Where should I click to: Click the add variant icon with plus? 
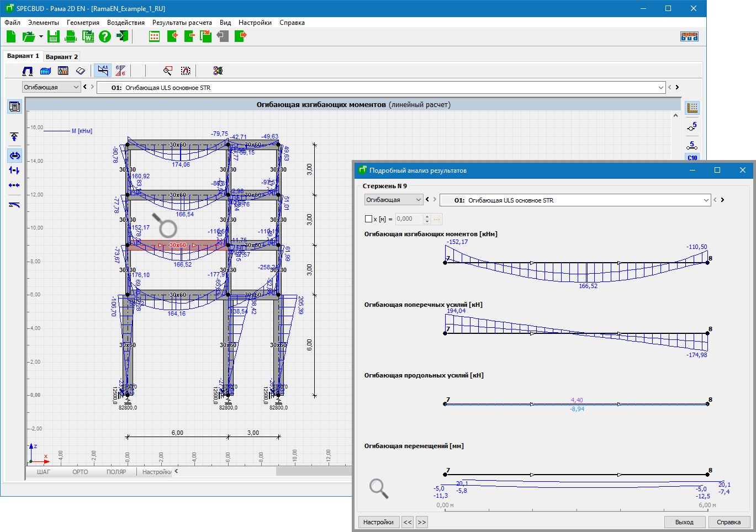[172, 37]
